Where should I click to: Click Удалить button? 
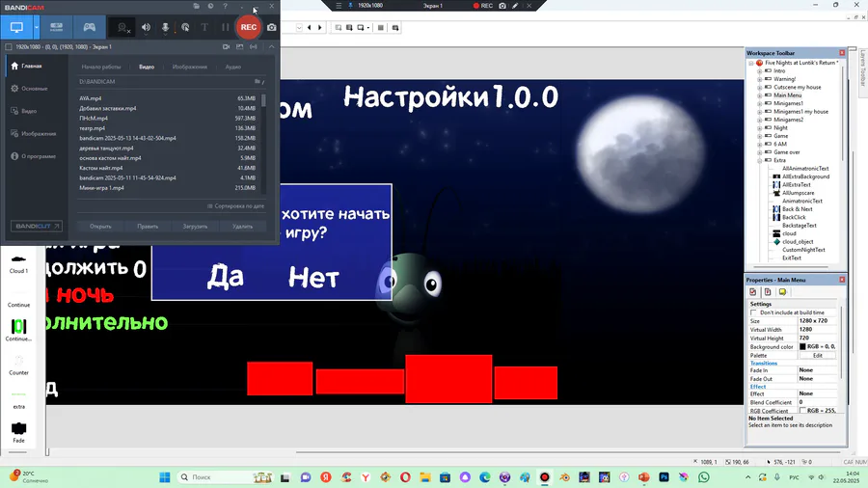point(242,227)
